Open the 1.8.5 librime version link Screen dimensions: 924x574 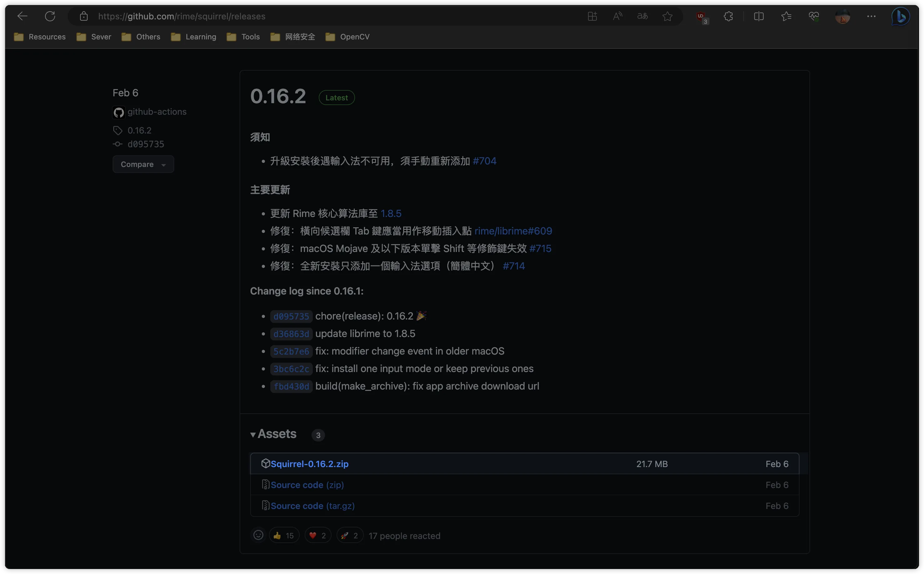click(391, 213)
